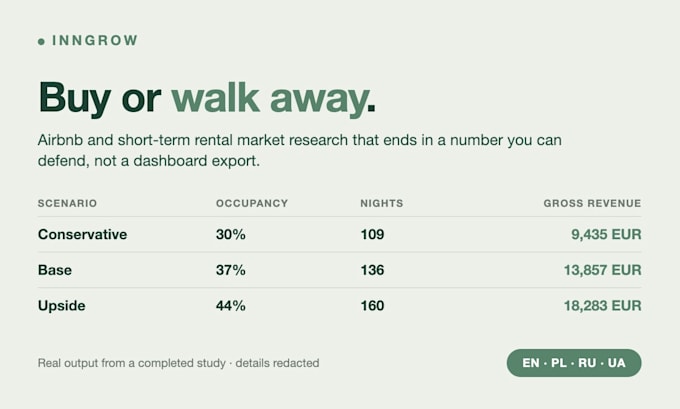Click the 'Real output from a completed study' note
This screenshot has height=409, width=680.
click(132, 363)
